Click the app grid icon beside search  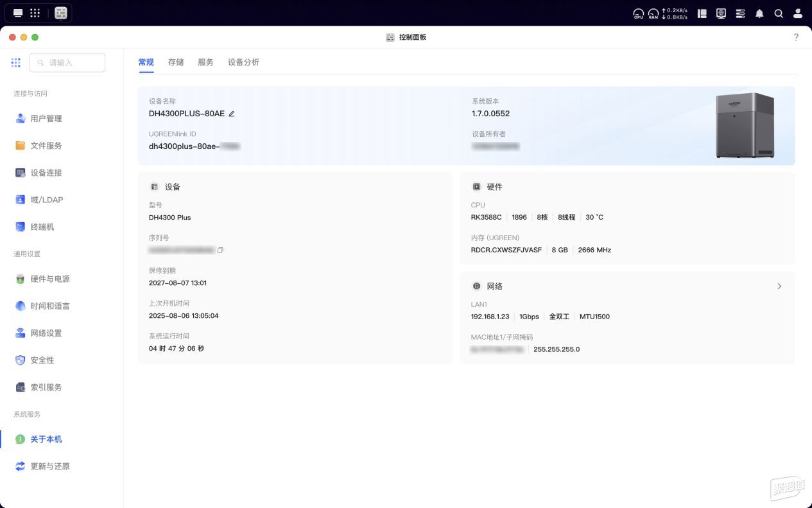pos(16,62)
